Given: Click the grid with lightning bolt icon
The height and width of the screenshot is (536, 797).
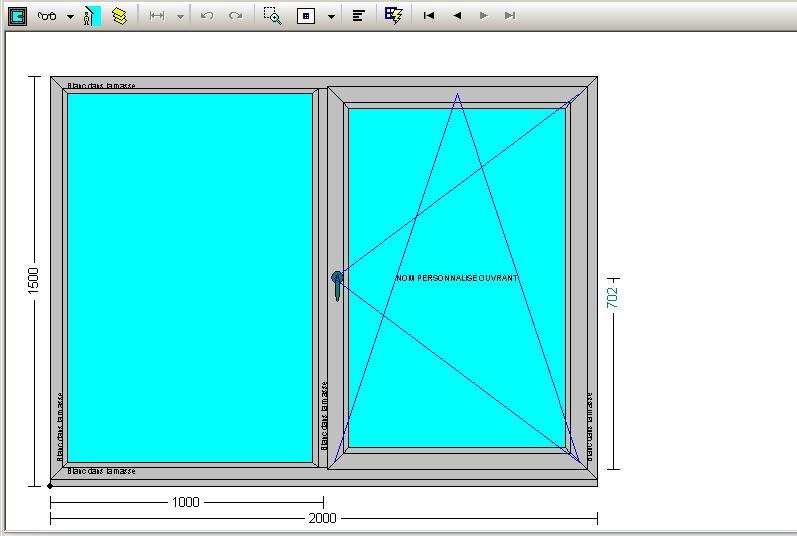Looking at the screenshot, I should (x=394, y=16).
